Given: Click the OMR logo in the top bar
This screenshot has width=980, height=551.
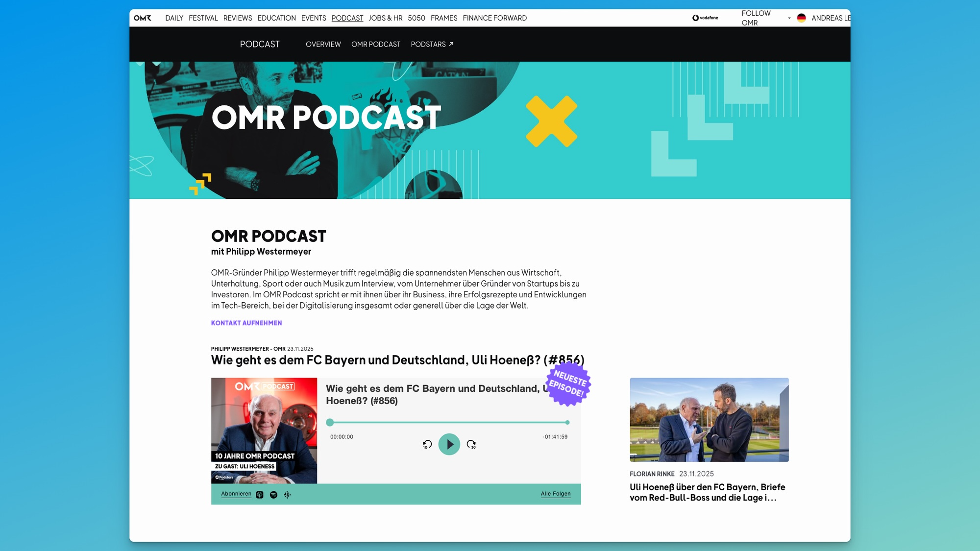Looking at the screenshot, I should pyautogui.click(x=143, y=18).
